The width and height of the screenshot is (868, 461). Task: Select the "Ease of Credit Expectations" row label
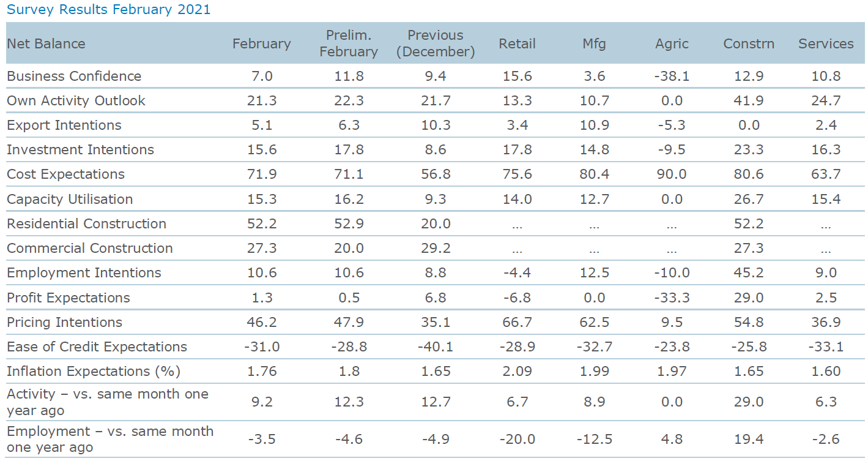(97, 347)
